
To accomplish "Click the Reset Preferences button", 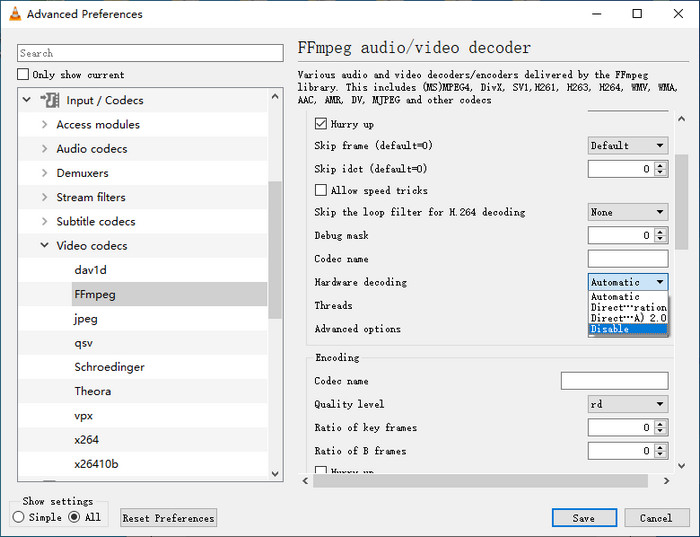I will (x=168, y=518).
